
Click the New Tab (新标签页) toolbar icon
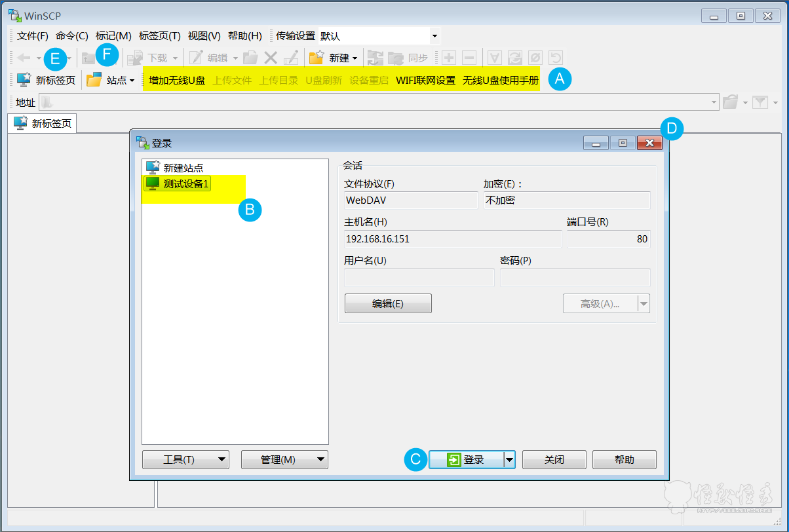(x=24, y=80)
